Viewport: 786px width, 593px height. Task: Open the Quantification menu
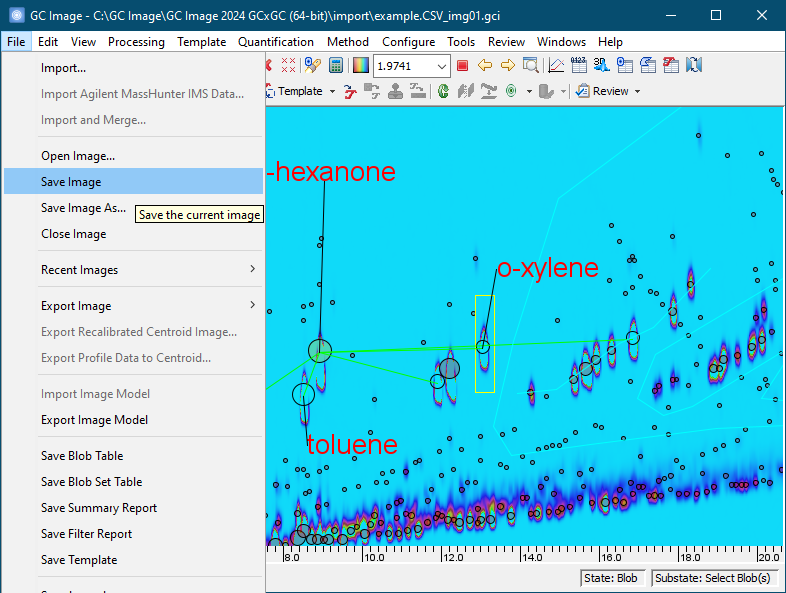275,42
